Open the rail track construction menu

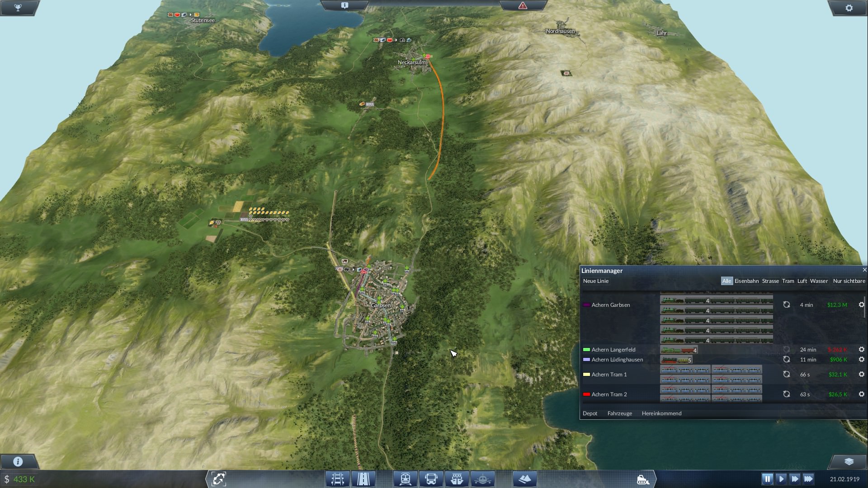point(338,479)
